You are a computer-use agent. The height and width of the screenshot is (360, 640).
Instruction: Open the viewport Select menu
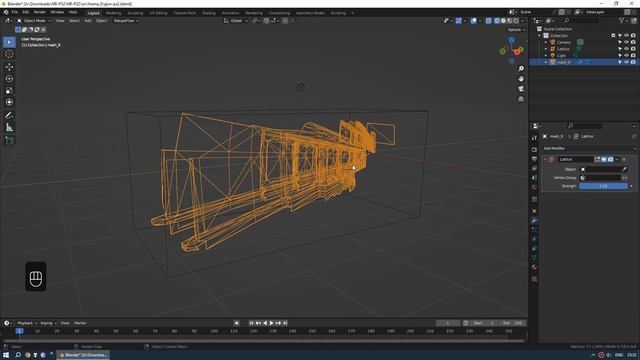point(74,20)
